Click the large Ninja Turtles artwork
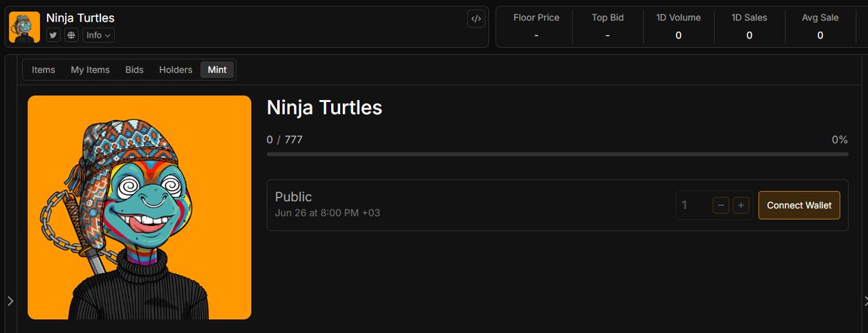868x333 pixels. coord(140,207)
